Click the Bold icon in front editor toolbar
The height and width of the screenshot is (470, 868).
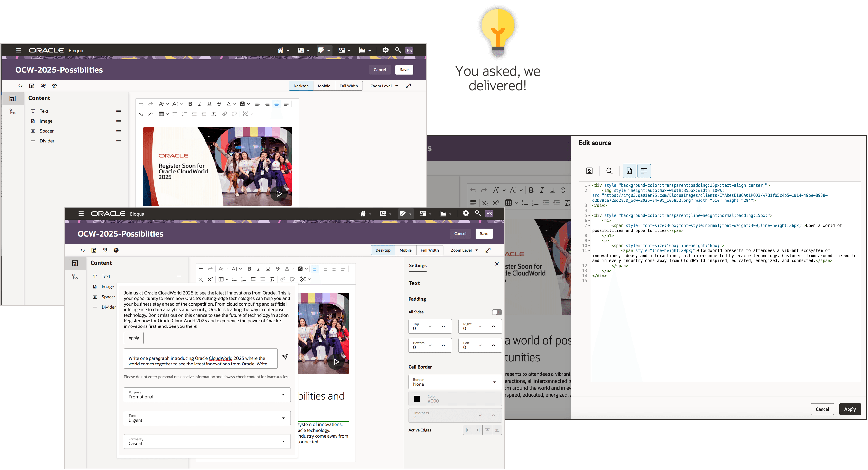pos(249,269)
